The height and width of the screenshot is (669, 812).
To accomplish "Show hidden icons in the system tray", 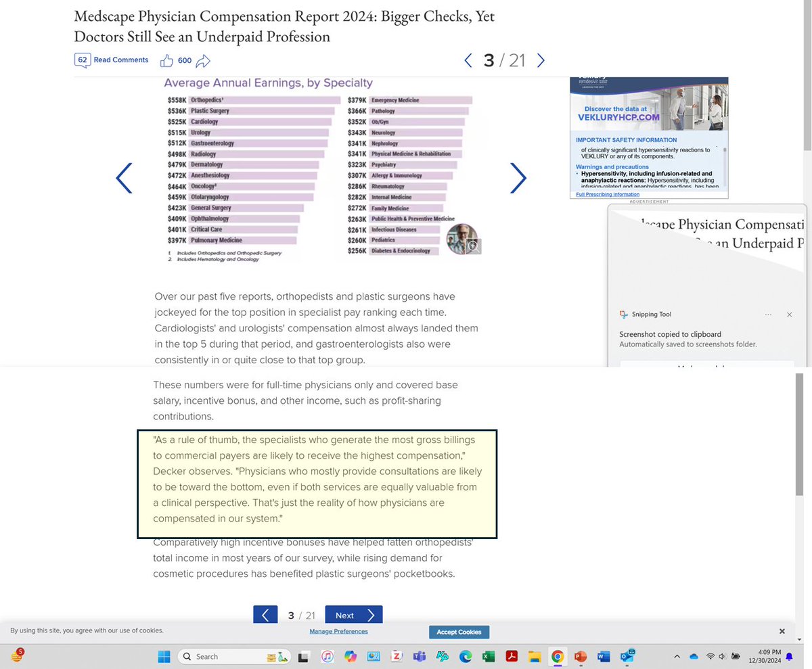I will (677, 655).
